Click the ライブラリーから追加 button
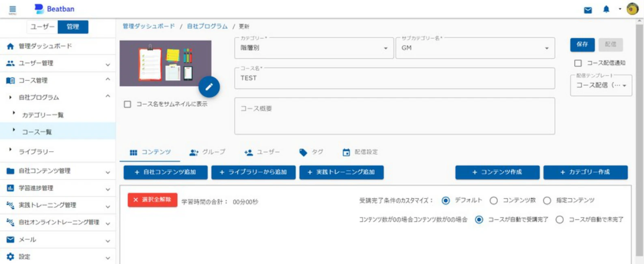Viewport: 644px width, 264px height. click(253, 172)
